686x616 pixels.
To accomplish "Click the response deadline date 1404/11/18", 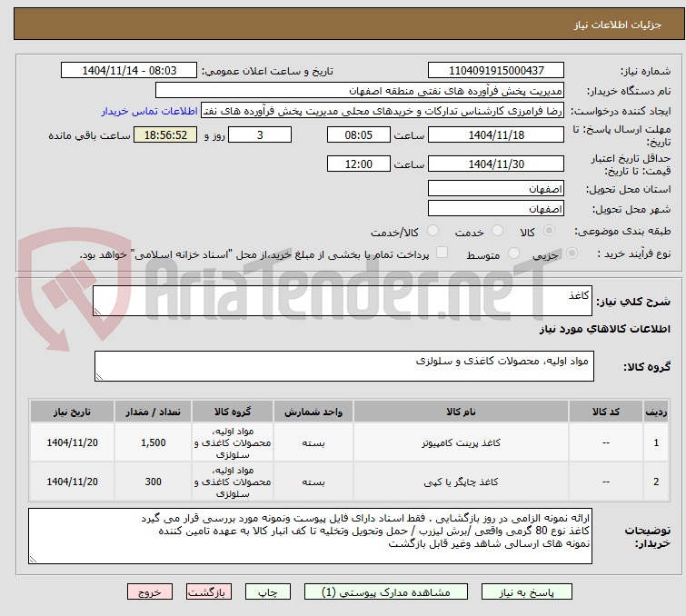I will coord(496,134).
